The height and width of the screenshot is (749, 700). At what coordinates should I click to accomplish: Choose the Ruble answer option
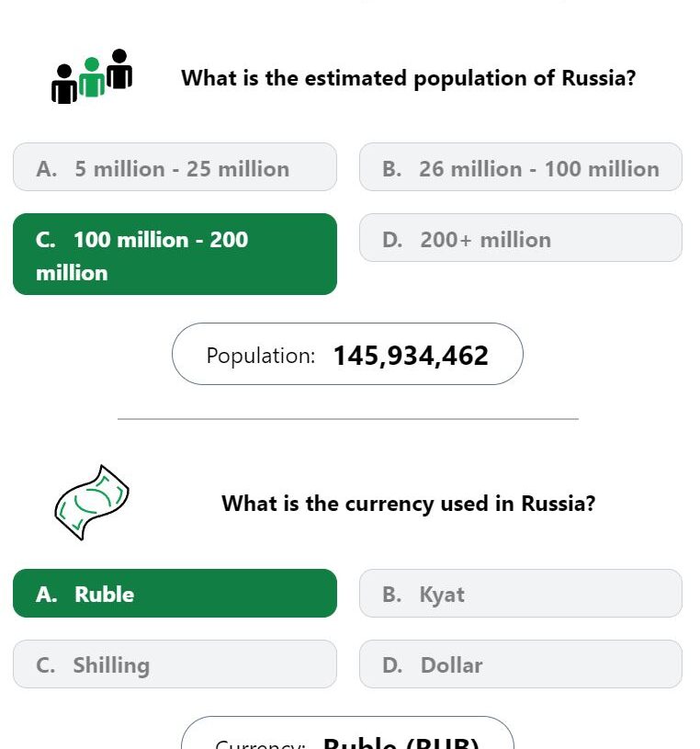175,594
